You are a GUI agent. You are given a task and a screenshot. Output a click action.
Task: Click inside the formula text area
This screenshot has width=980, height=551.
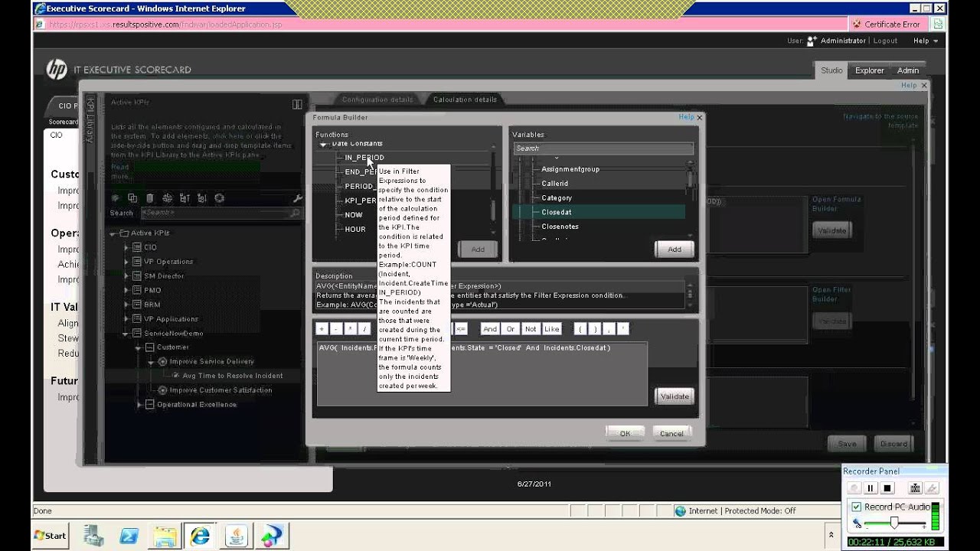pyautogui.click(x=482, y=373)
